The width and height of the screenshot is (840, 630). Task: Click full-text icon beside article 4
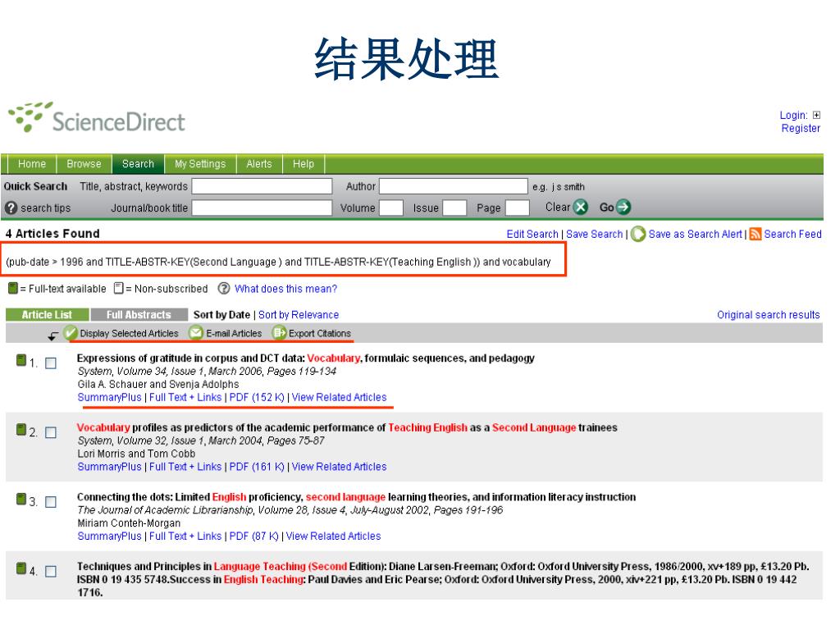click(21, 568)
